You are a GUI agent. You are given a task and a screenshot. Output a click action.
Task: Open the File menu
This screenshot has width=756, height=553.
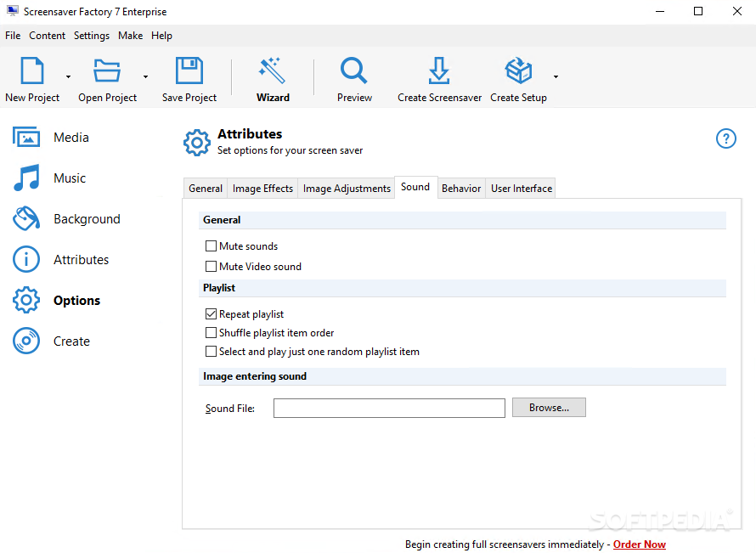coord(13,36)
